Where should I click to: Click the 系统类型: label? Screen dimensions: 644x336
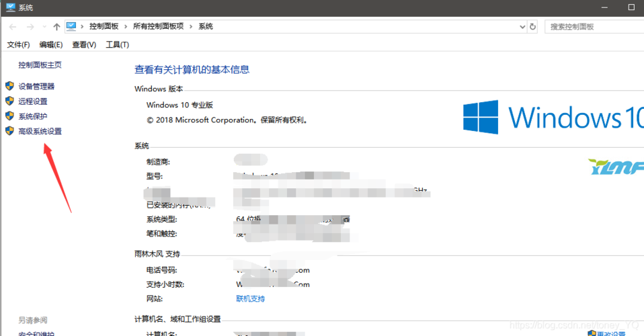[x=162, y=219]
